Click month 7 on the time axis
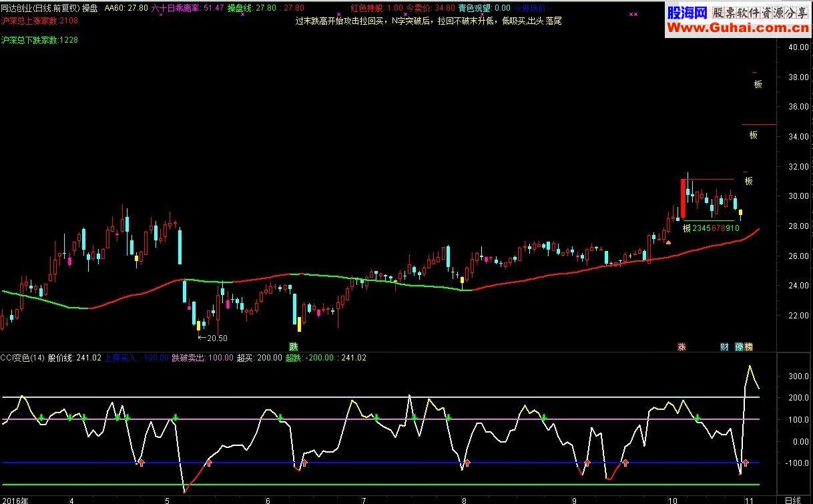Image resolution: width=813 pixels, height=504 pixels. pos(364,499)
